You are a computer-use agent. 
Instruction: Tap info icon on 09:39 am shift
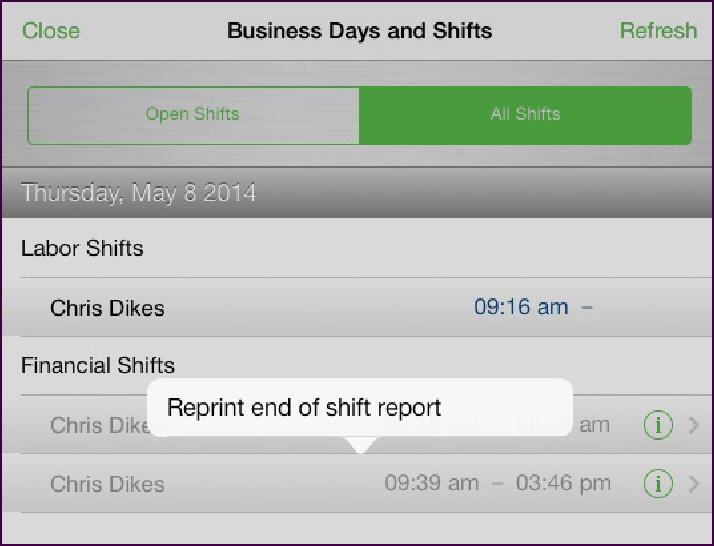658,484
